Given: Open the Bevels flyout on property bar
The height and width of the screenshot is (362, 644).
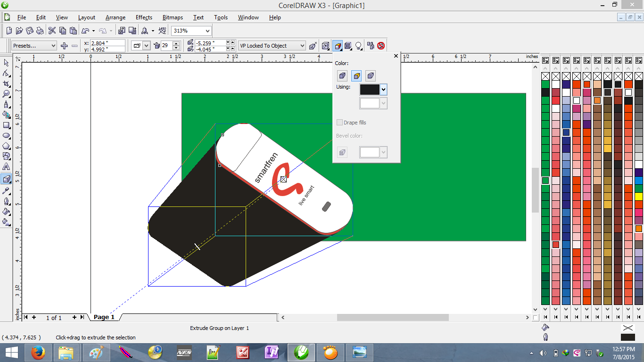Looking at the screenshot, I should coord(347,45).
